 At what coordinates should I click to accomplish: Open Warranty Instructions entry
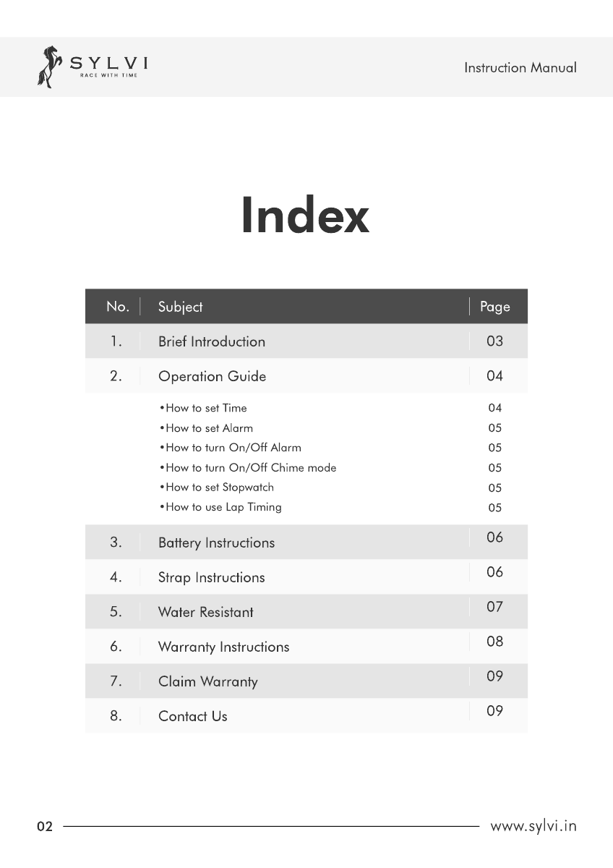click(x=223, y=647)
